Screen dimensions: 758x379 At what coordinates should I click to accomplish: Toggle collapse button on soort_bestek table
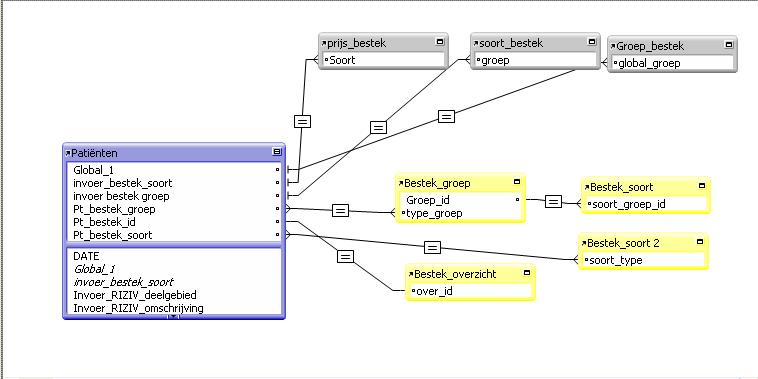pyautogui.click(x=592, y=42)
